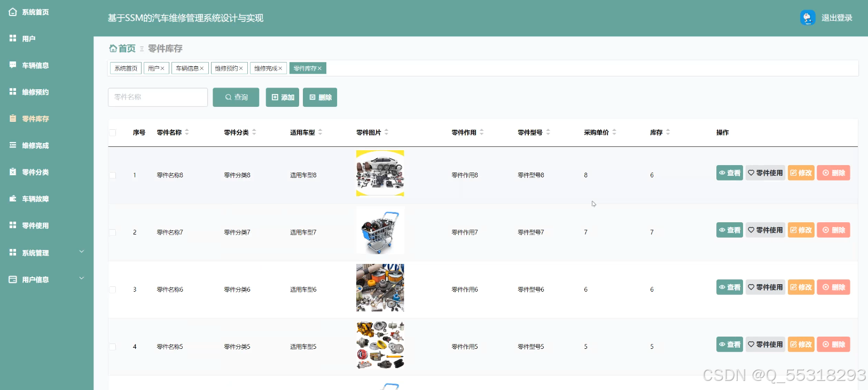This screenshot has width=868, height=390.
Task: Click 修改 for 零件名称5
Action: (x=801, y=345)
